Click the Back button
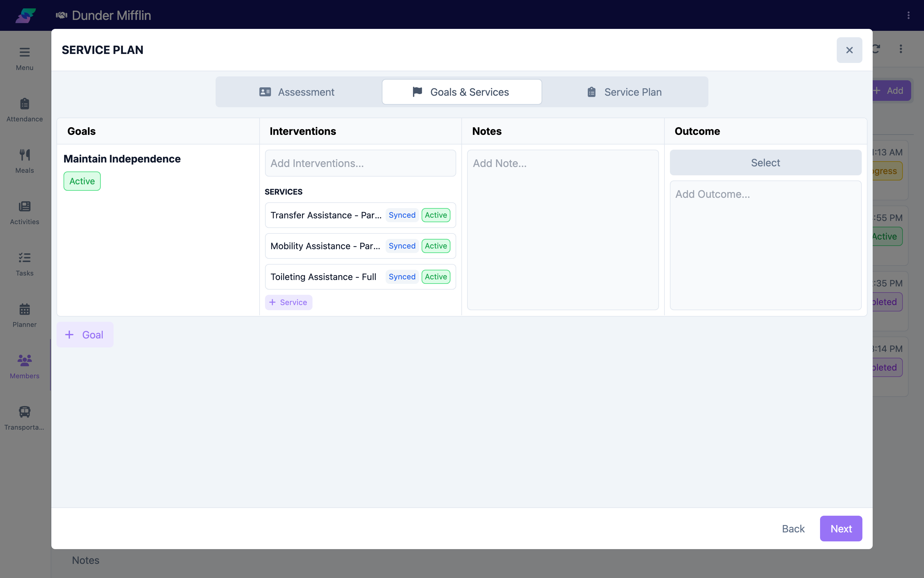924x578 pixels. click(x=793, y=529)
